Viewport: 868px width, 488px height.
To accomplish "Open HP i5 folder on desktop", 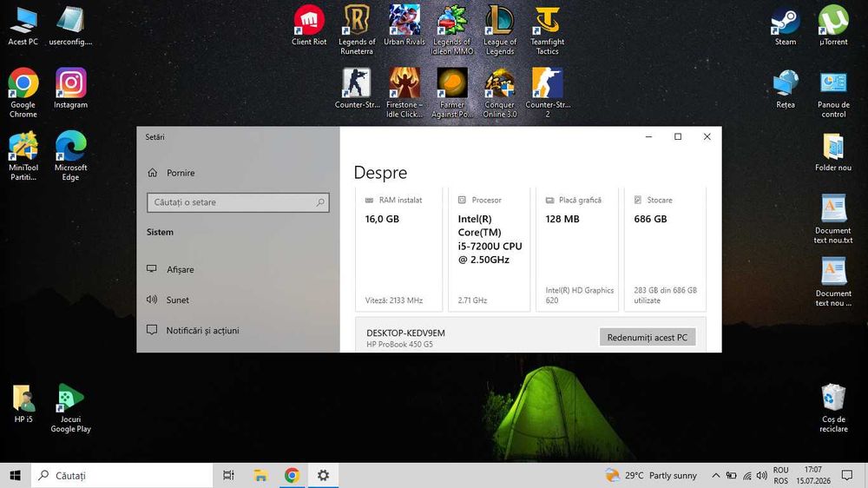I will 23,403.
